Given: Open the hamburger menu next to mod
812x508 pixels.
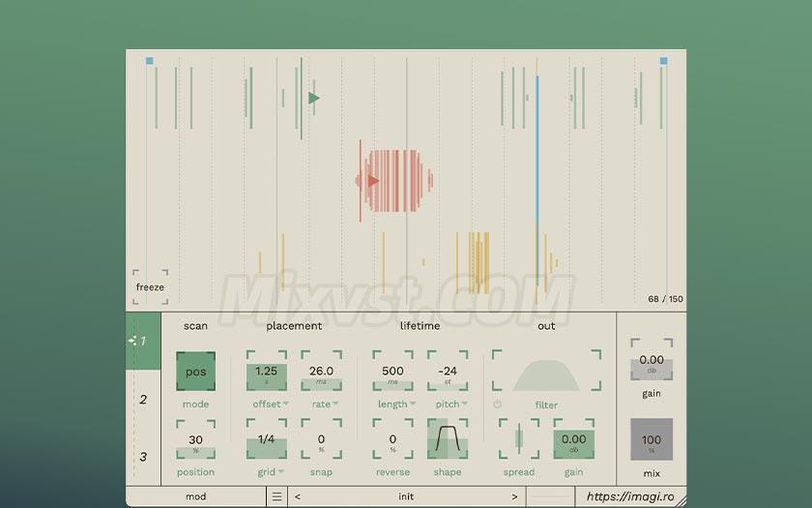Looking at the screenshot, I should pos(277,496).
